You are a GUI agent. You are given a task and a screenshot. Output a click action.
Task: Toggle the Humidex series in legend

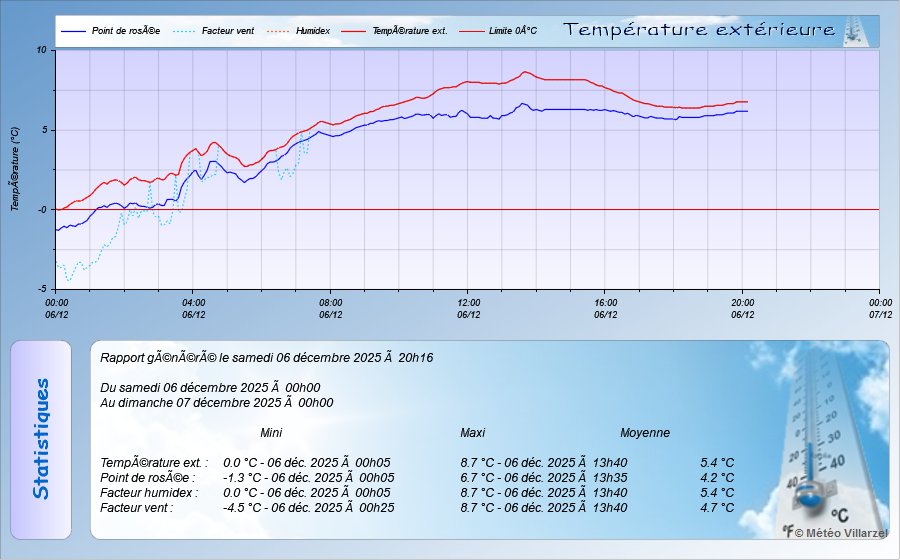coord(317,31)
